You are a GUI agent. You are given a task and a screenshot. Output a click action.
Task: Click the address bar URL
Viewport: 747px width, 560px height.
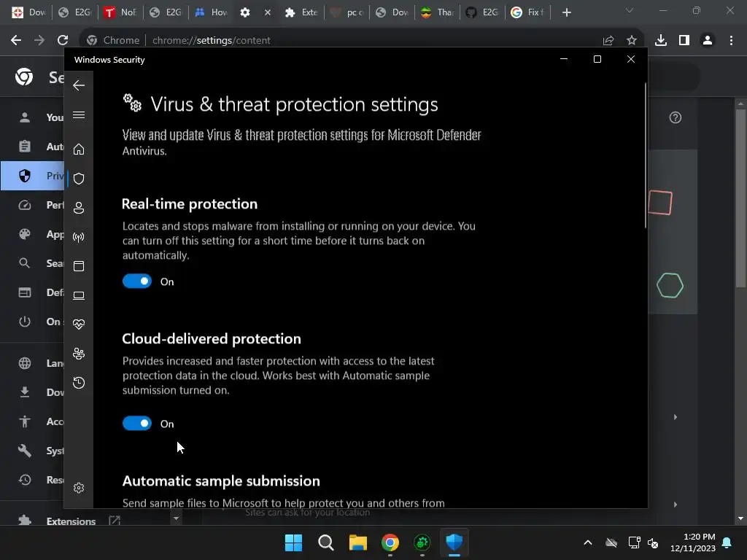click(x=211, y=41)
